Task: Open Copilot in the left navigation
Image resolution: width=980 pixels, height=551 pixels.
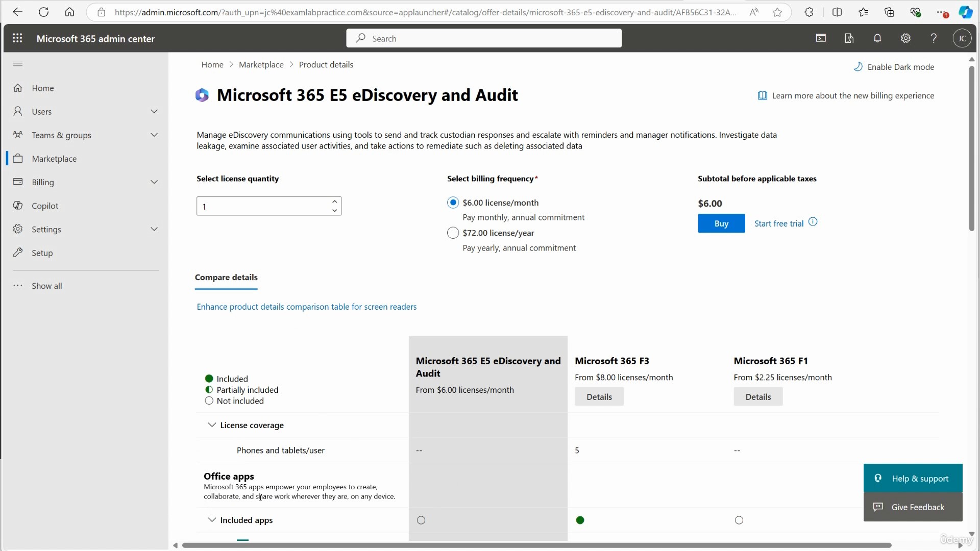Action: point(45,206)
